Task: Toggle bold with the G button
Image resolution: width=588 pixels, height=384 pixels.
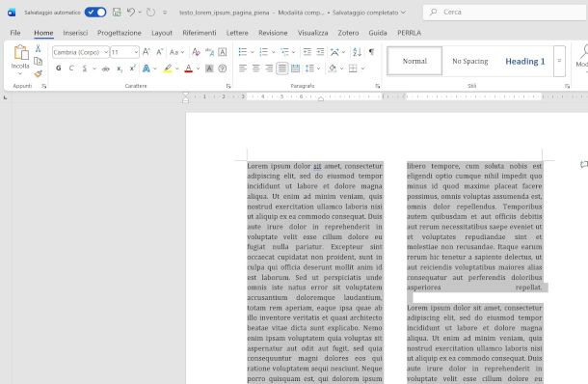Action: [59, 69]
